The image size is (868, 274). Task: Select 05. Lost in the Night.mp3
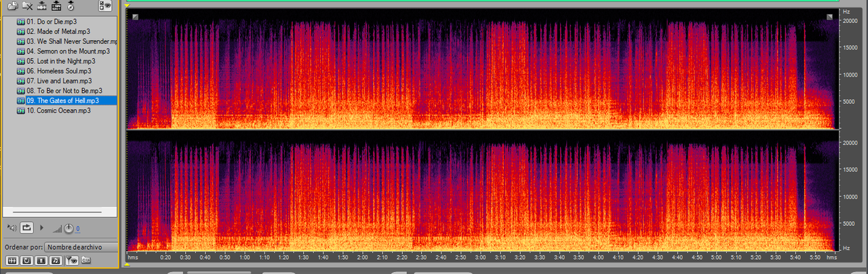(61, 61)
